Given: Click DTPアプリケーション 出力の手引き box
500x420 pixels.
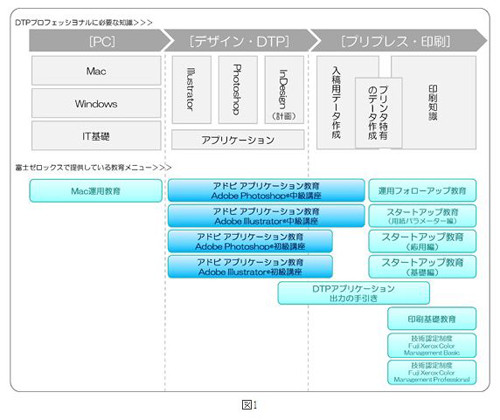Looking at the screenshot, I should click(354, 293).
